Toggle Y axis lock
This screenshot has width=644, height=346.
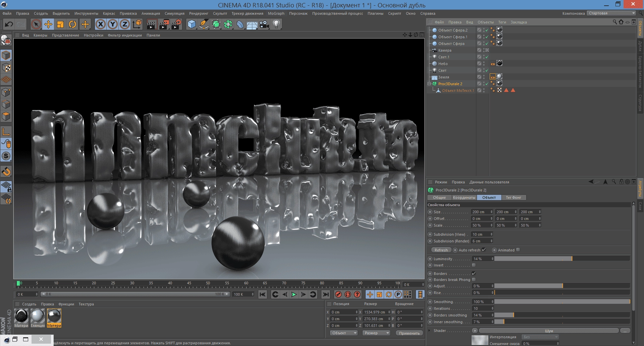point(113,24)
